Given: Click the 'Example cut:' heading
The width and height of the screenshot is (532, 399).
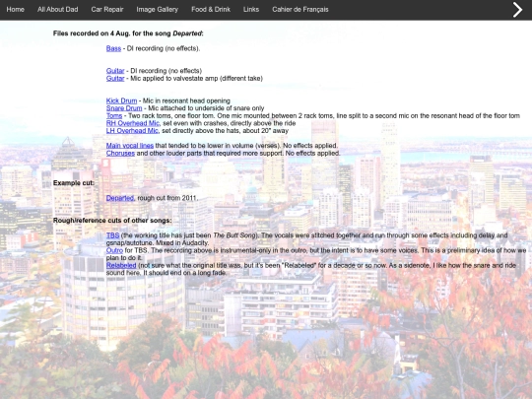Looking at the screenshot, I should pos(74,183).
